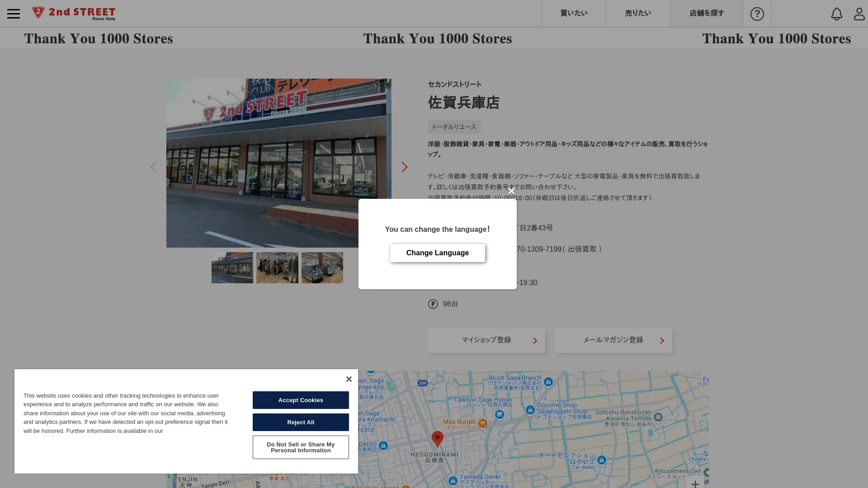
Task: Click the store name 佐賀兵庫店
Action: [x=464, y=103]
